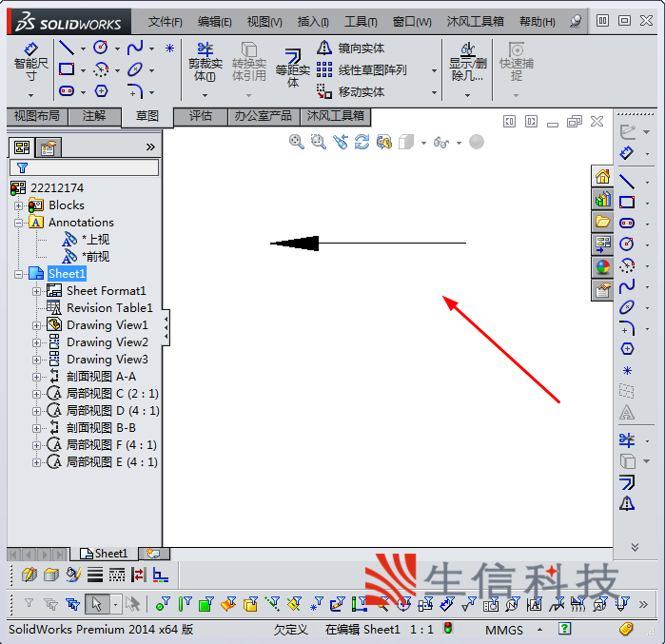Open the 编辑(E) menu

215,21
